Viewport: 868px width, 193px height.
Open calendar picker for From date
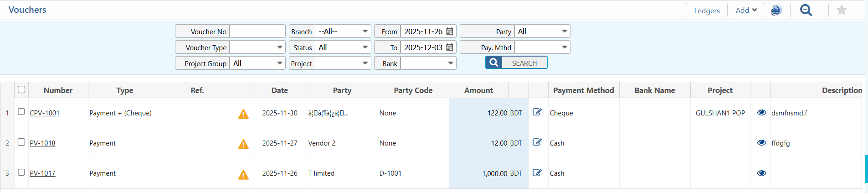click(x=450, y=31)
